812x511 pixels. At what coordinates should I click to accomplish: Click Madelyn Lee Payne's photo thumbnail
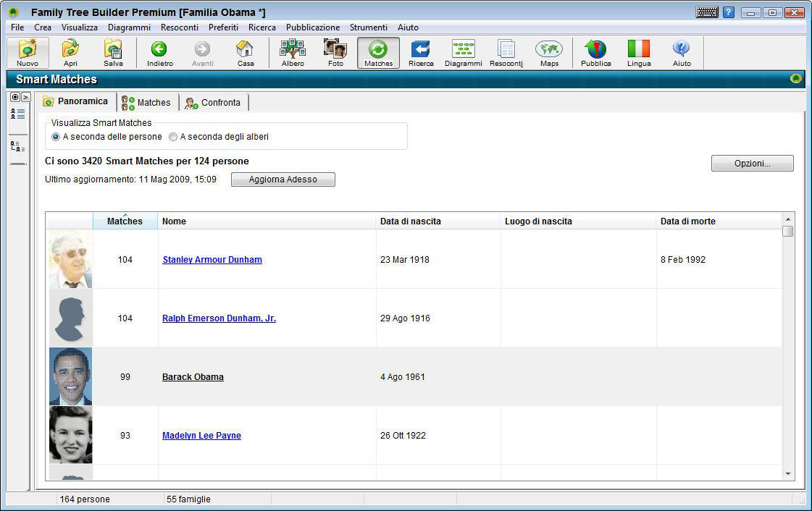[70, 434]
